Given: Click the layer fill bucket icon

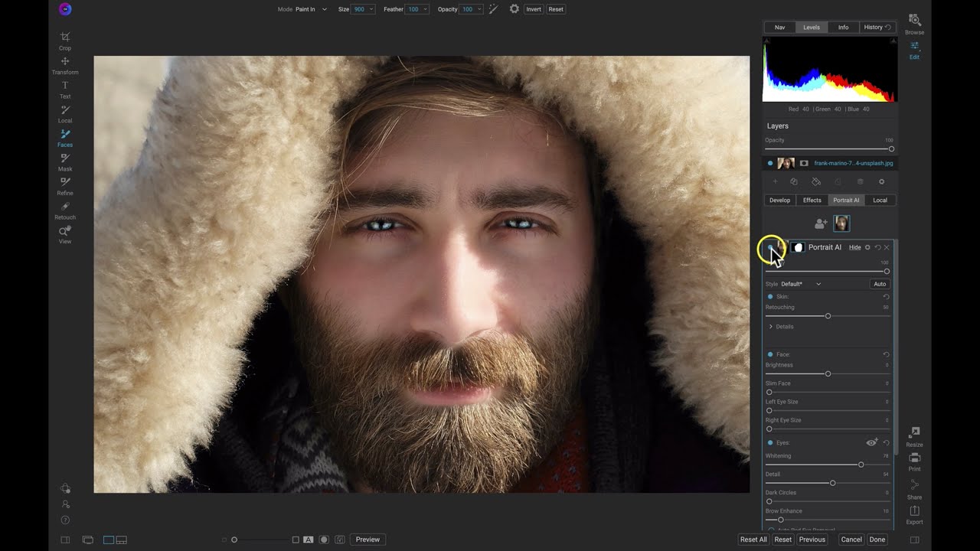Looking at the screenshot, I should click(x=816, y=181).
